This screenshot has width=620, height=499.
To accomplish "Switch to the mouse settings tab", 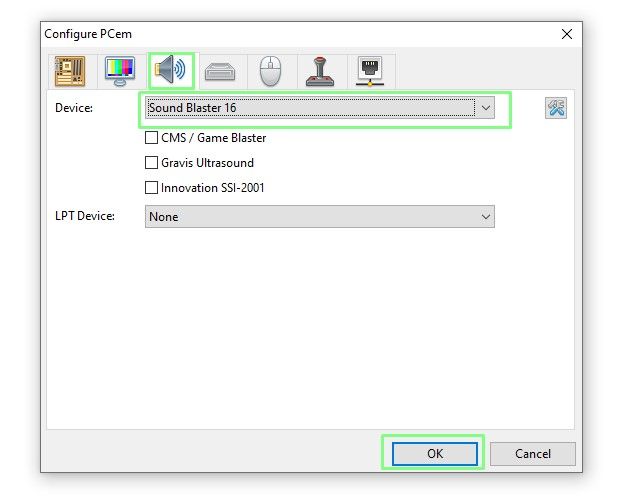I will coord(270,71).
